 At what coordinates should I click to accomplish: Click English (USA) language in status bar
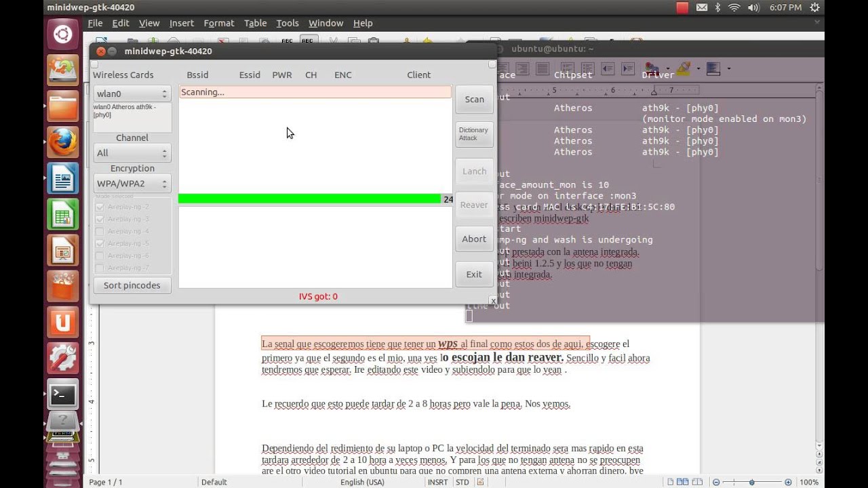coord(362,482)
